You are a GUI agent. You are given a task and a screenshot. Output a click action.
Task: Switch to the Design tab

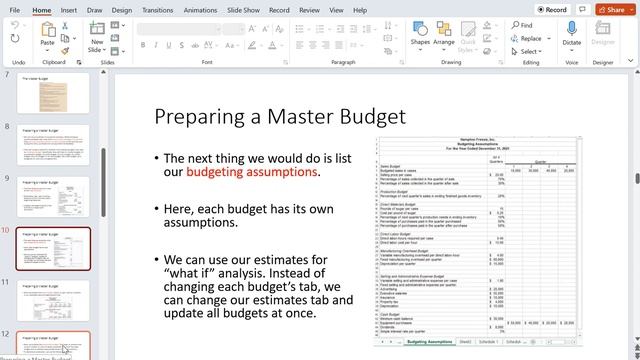122,10
